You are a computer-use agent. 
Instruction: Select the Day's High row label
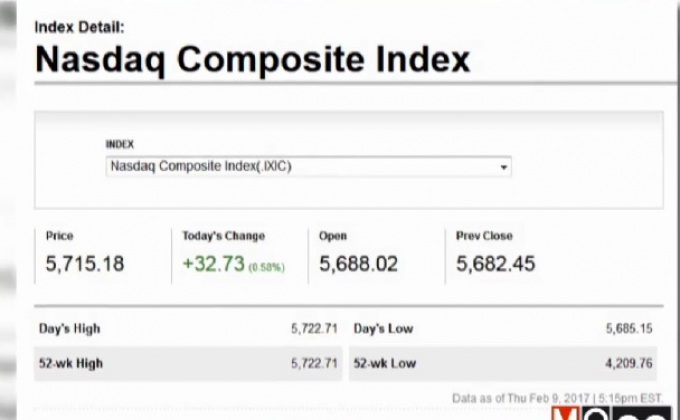point(69,329)
